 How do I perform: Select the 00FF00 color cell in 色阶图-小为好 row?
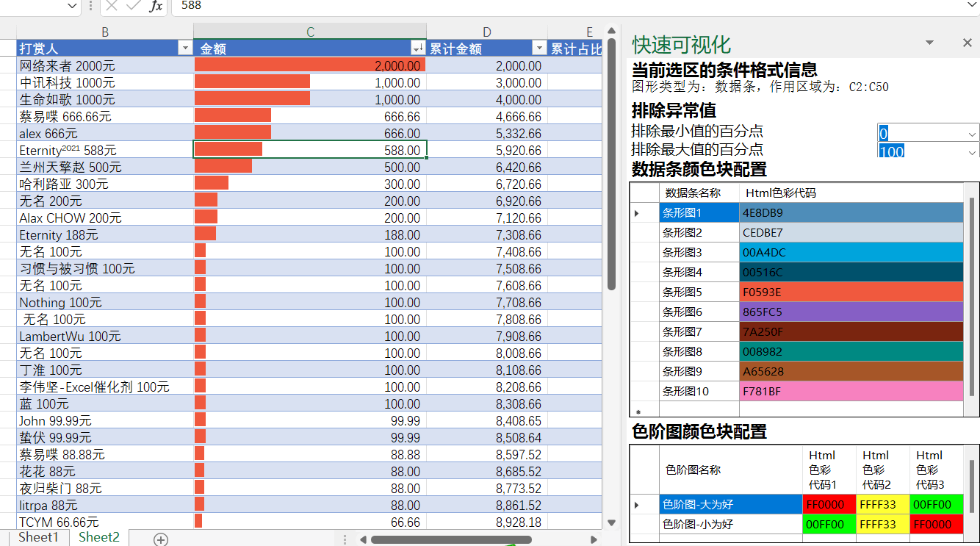(x=829, y=525)
